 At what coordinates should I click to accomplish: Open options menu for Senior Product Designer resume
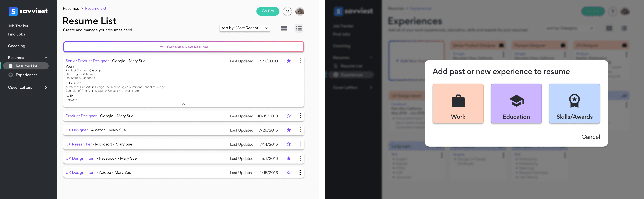tap(300, 61)
